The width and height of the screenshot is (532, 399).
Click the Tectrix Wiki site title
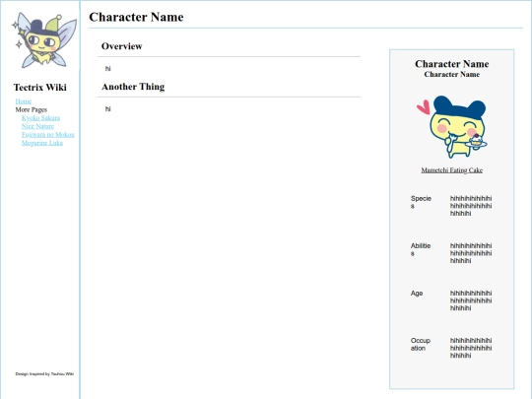coord(40,88)
